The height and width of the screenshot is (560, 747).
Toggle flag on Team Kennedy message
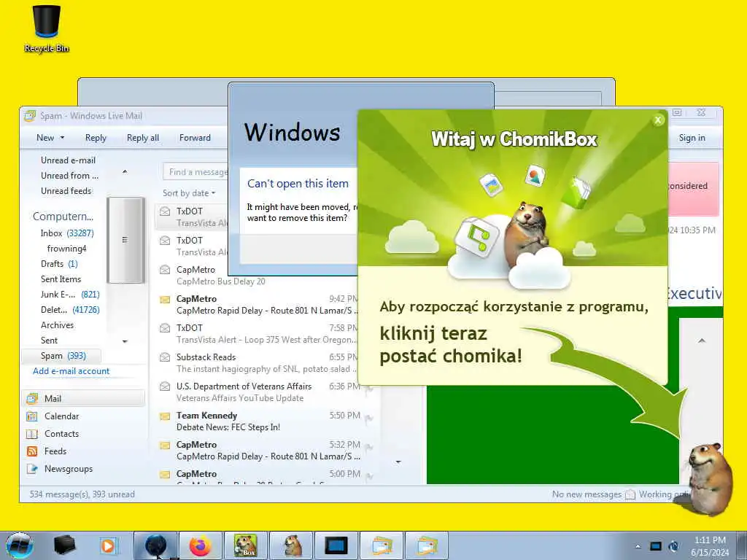point(368,419)
